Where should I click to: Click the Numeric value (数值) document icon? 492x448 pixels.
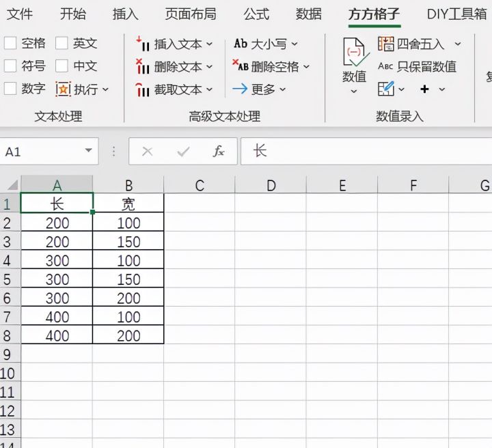click(355, 53)
